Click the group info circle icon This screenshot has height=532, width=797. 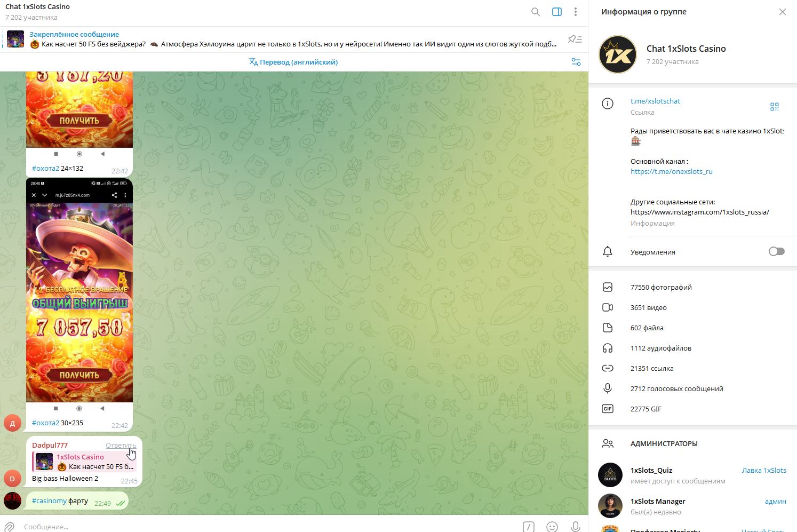pos(608,104)
